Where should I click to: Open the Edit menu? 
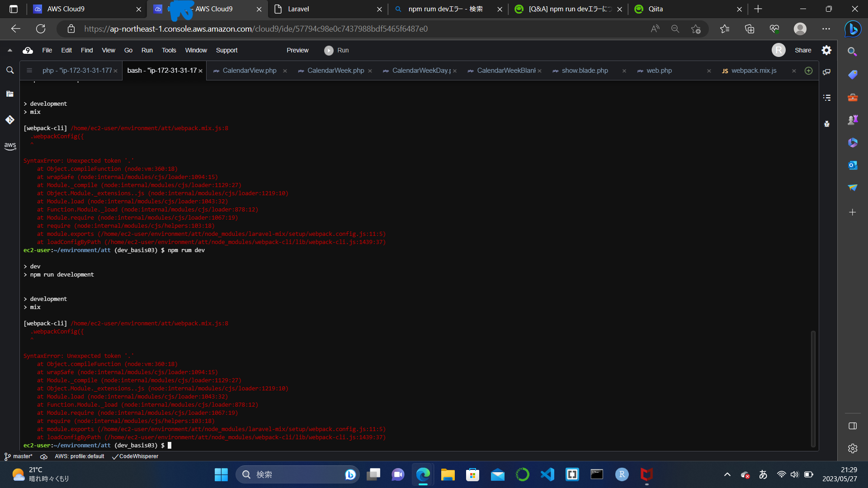pyautogui.click(x=66, y=50)
